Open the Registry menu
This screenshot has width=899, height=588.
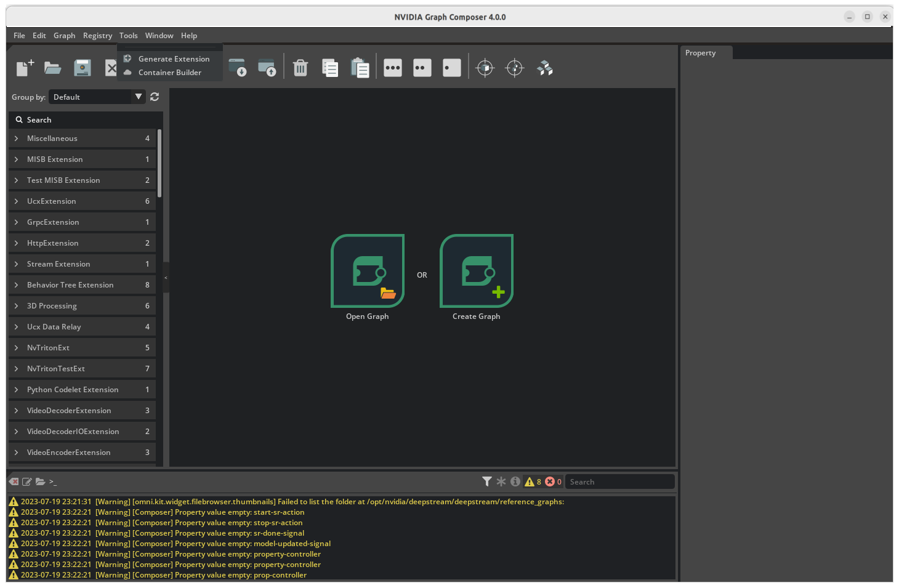98,36
